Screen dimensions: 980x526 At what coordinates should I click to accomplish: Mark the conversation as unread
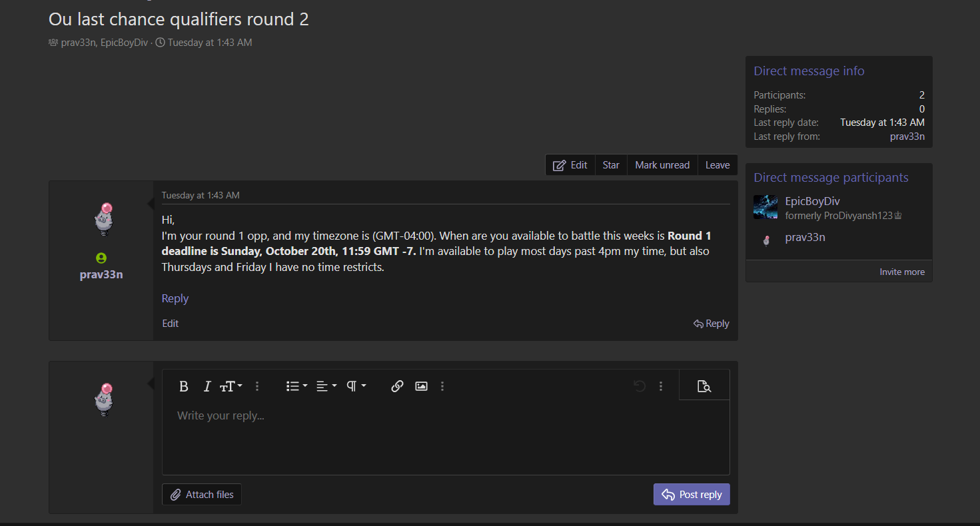pos(662,165)
